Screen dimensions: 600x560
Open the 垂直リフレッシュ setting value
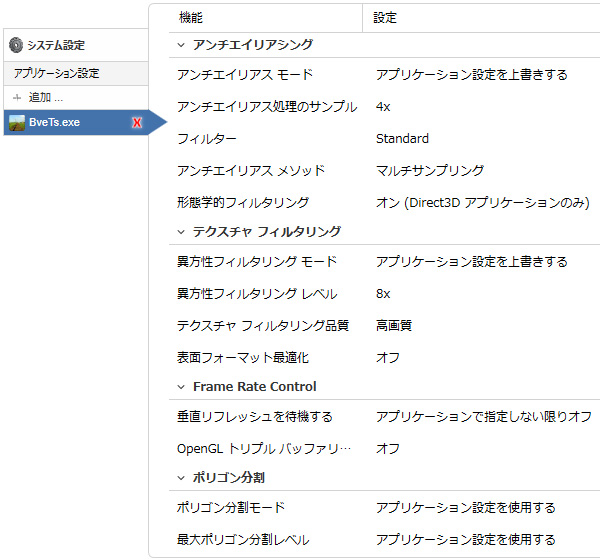pos(484,417)
